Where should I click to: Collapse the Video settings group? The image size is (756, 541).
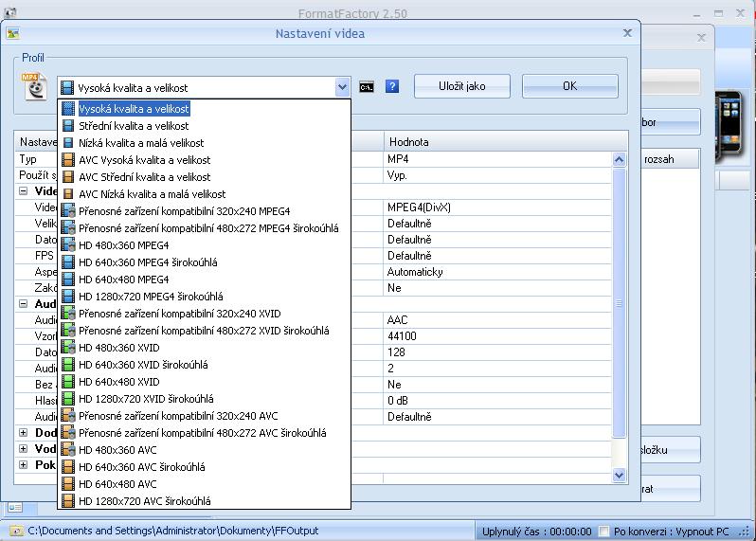click(x=24, y=191)
